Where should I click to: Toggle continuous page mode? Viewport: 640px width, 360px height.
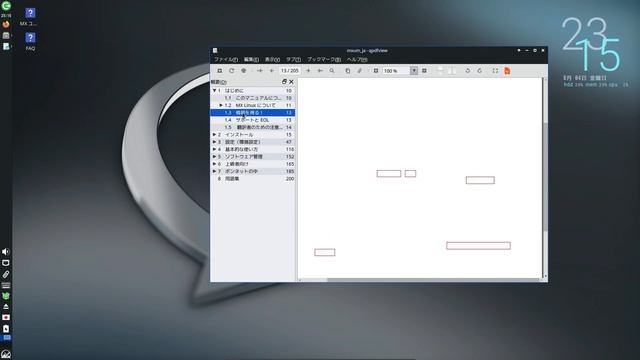coord(440,71)
